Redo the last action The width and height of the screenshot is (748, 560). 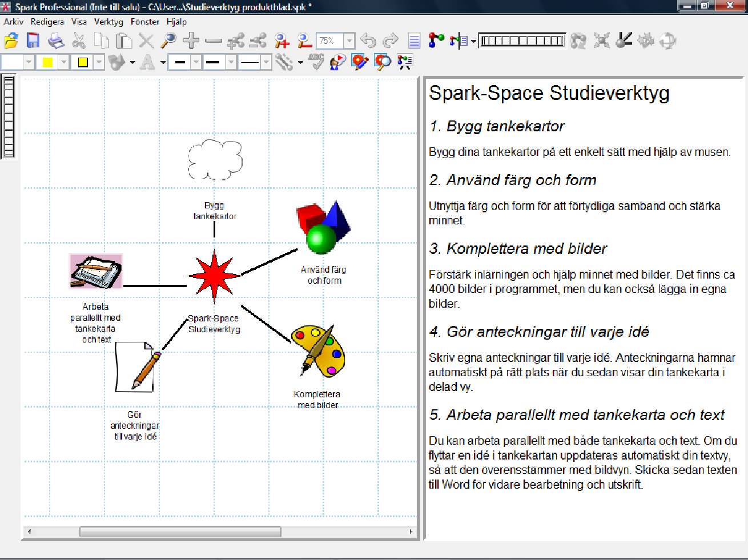pyautogui.click(x=391, y=41)
